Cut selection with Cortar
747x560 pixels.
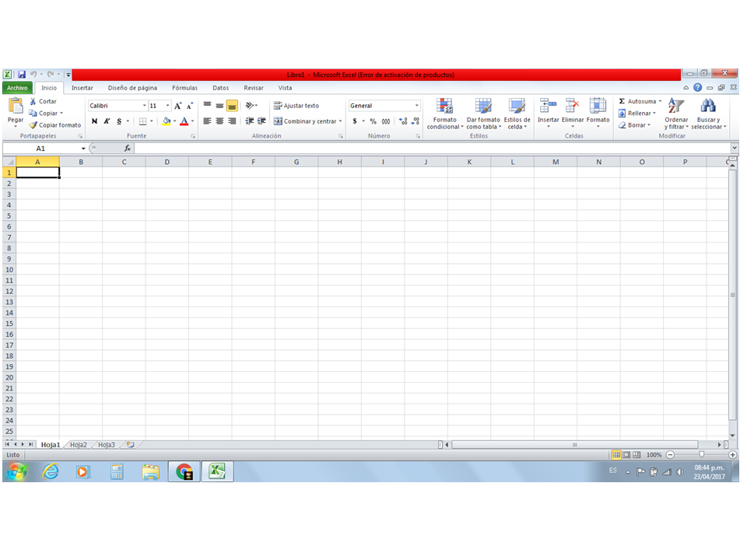click(x=43, y=101)
